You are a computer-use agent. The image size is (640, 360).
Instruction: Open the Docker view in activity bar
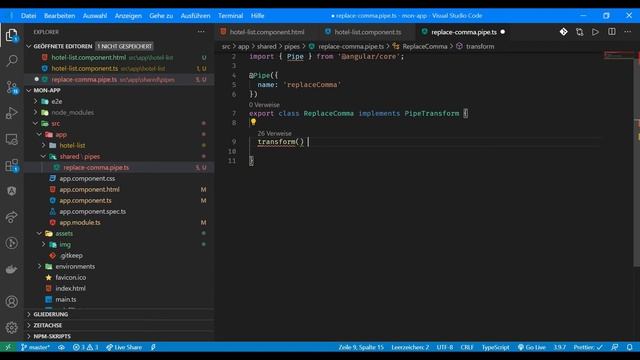11,269
